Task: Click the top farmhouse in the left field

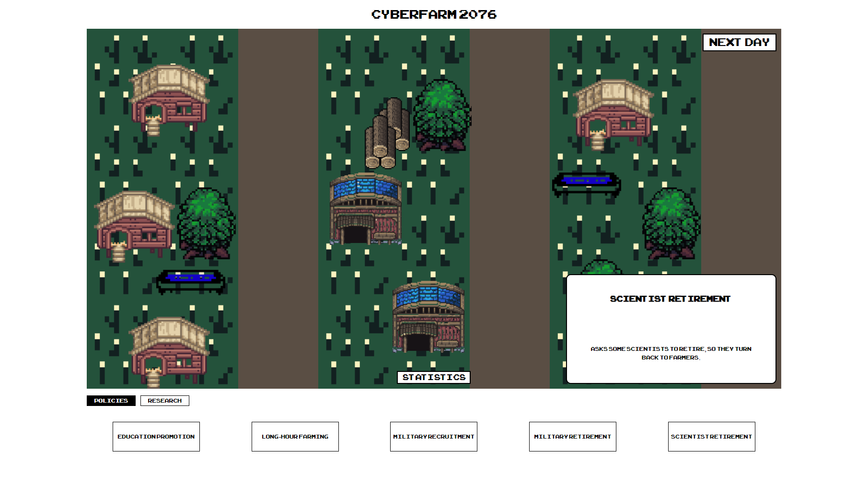Action: pos(169,100)
